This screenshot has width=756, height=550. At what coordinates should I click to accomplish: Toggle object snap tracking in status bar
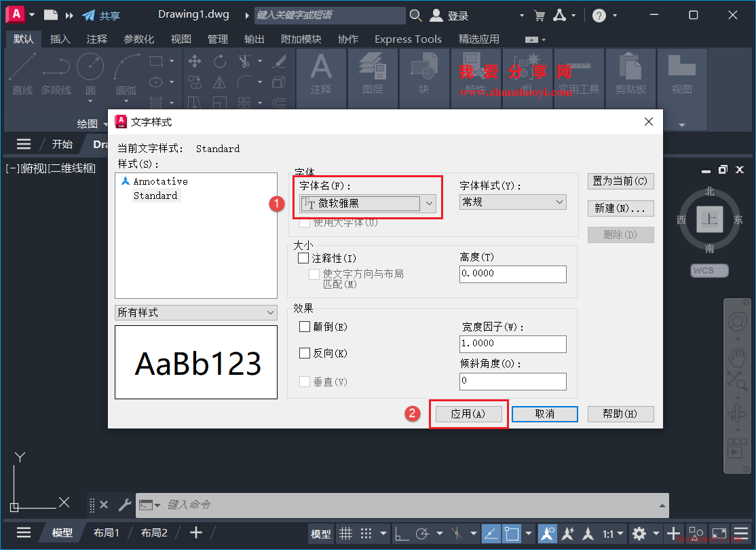(x=491, y=534)
